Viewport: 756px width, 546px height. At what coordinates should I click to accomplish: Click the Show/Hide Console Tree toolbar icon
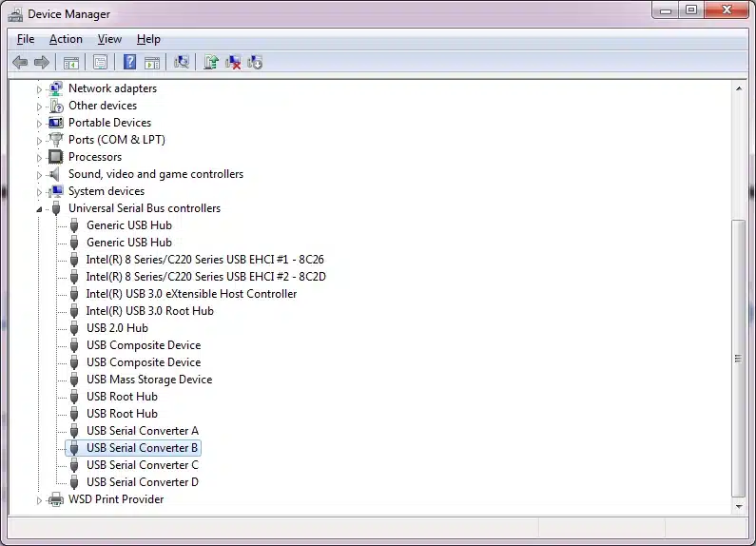tap(71, 63)
